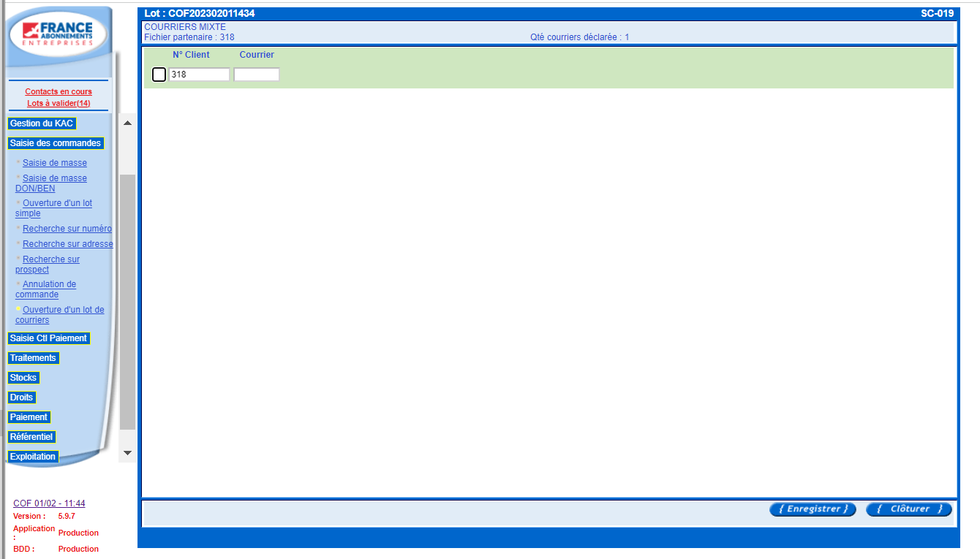980x559 pixels.
Task: Expand the Saisie Ctl Paiement menu
Action: [48, 338]
